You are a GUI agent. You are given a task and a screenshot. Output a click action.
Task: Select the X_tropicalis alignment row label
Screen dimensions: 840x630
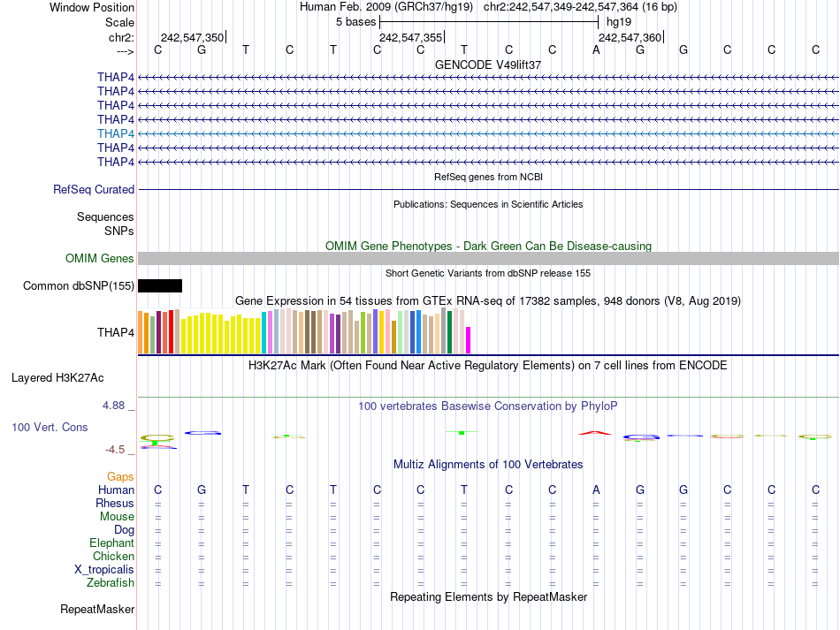click(x=104, y=570)
